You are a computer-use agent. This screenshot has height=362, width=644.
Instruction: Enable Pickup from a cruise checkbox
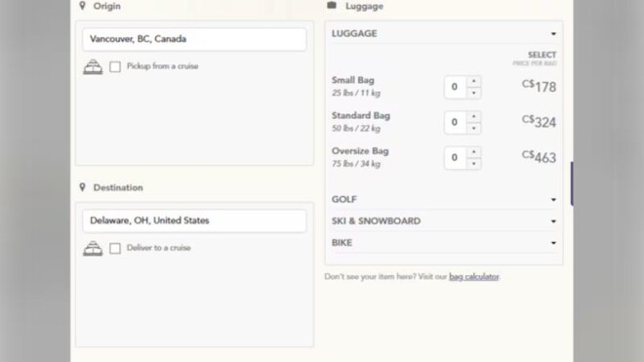115,66
